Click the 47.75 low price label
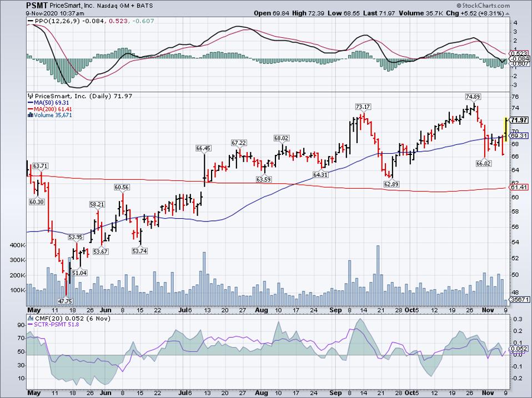The image size is (532, 398). (66, 301)
